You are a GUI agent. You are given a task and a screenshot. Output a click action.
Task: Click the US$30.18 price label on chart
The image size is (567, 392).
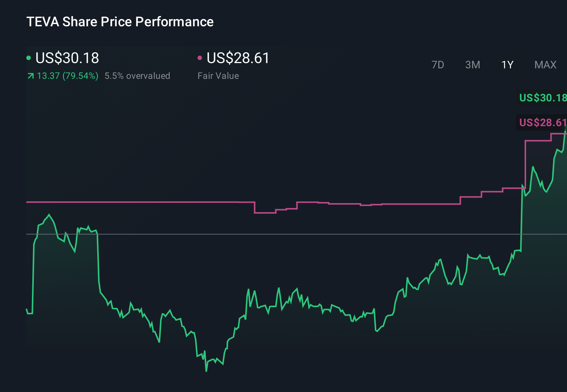point(542,98)
